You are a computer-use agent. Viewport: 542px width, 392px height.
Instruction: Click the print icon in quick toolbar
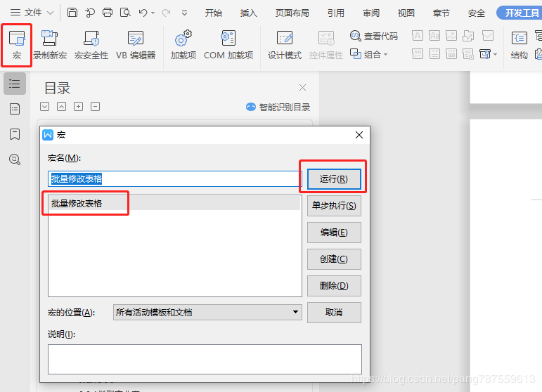(x=108, y=13)
